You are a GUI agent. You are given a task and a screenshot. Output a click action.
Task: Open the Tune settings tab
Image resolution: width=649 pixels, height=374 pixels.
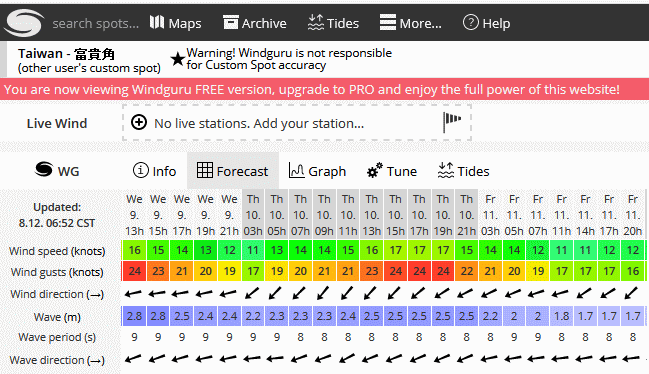pyautogui.click(x=392, y=171)
